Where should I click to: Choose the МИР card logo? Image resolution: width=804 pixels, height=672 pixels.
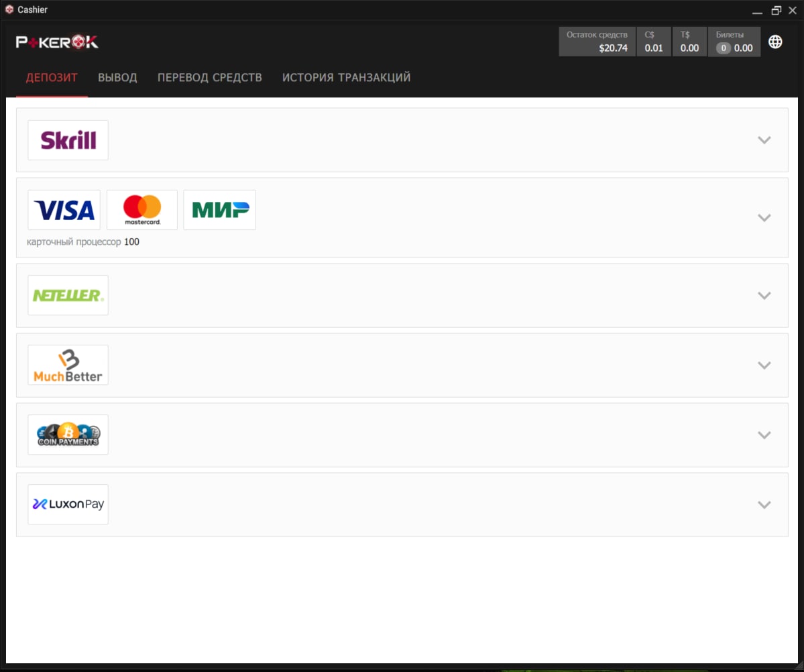219,210
